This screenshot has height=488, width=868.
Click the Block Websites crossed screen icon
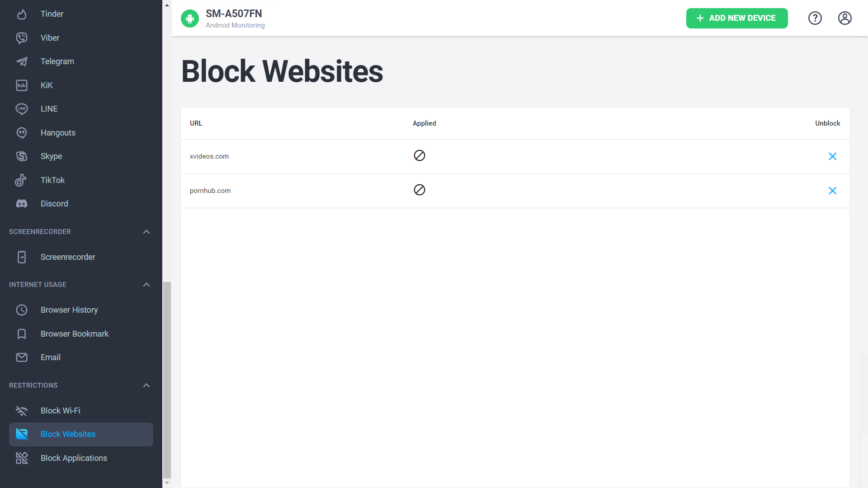pos(22,434)
